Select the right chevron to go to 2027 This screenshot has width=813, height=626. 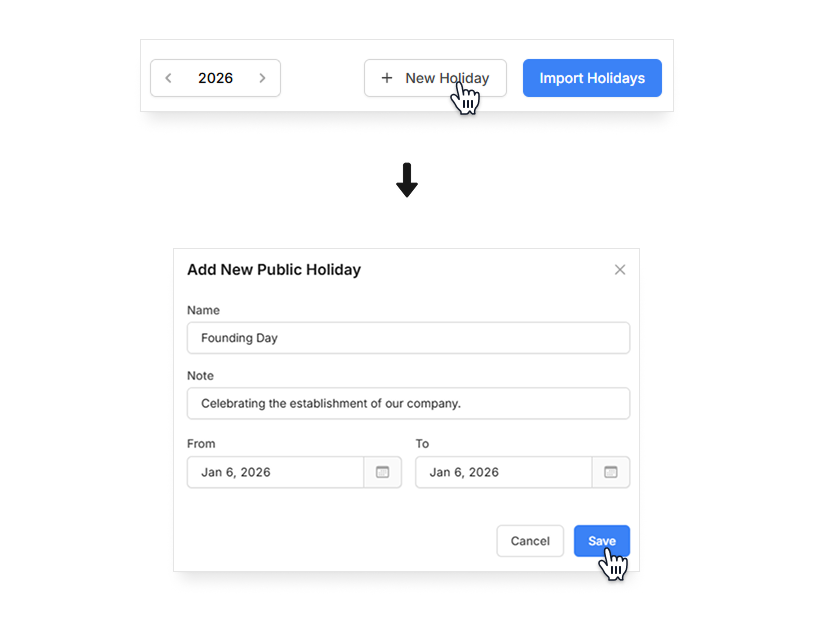click(x=262, y=77)
